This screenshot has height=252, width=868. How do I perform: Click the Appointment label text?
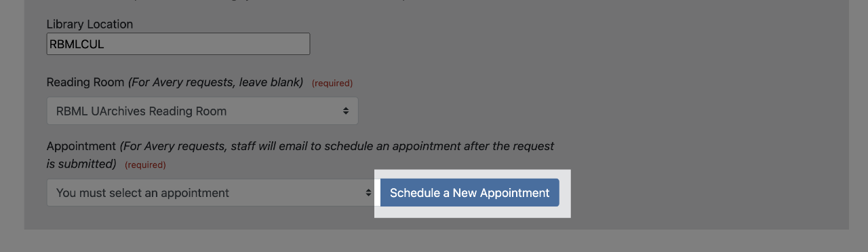click(81, 146)
